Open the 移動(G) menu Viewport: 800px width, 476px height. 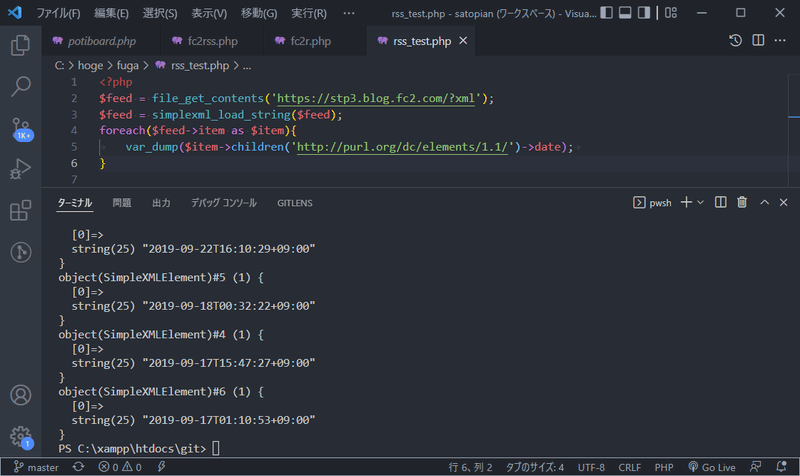click(x=259, y=13)
